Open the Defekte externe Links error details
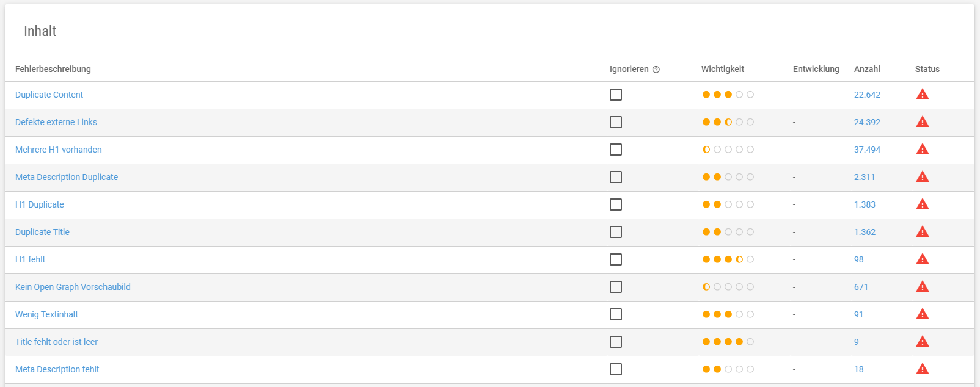This screenshot has height=387, width=980. [x=56, y=122]
